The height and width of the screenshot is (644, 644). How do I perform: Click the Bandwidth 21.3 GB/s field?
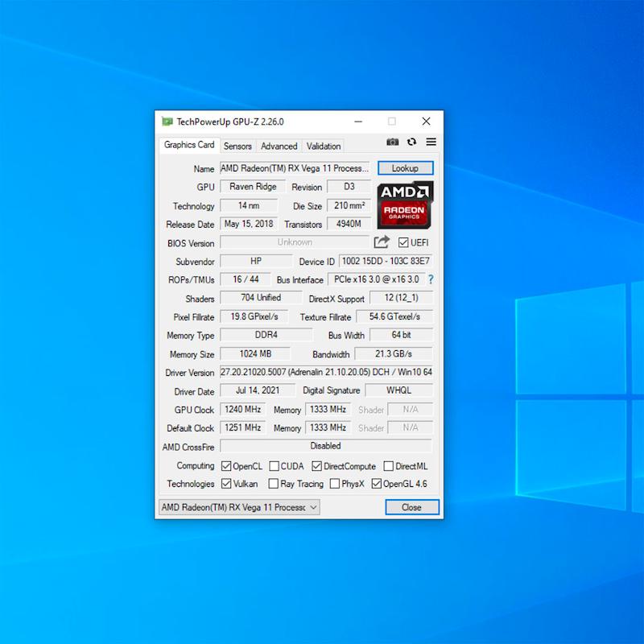tap(394, 353)
